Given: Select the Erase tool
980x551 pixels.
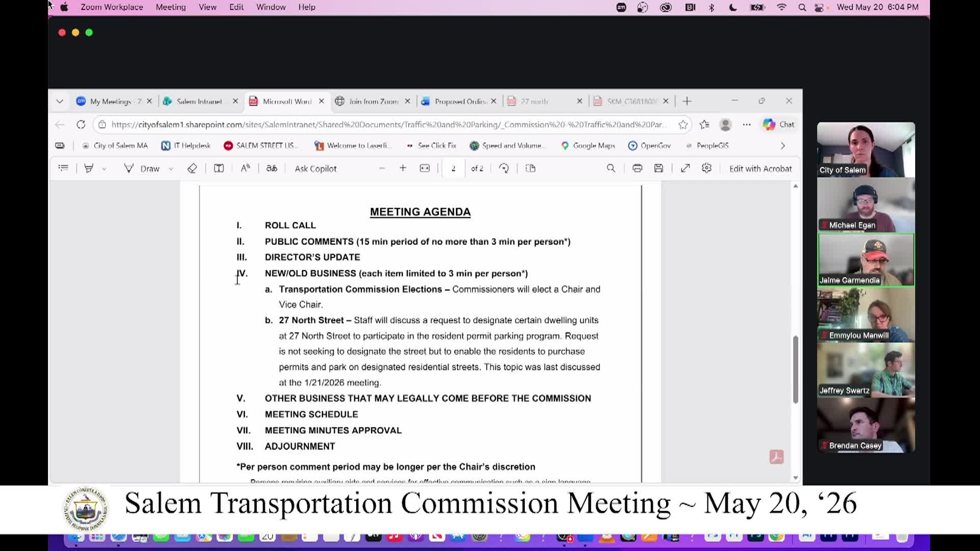Looking at the screenshot, I should click(x=192, y=168).
